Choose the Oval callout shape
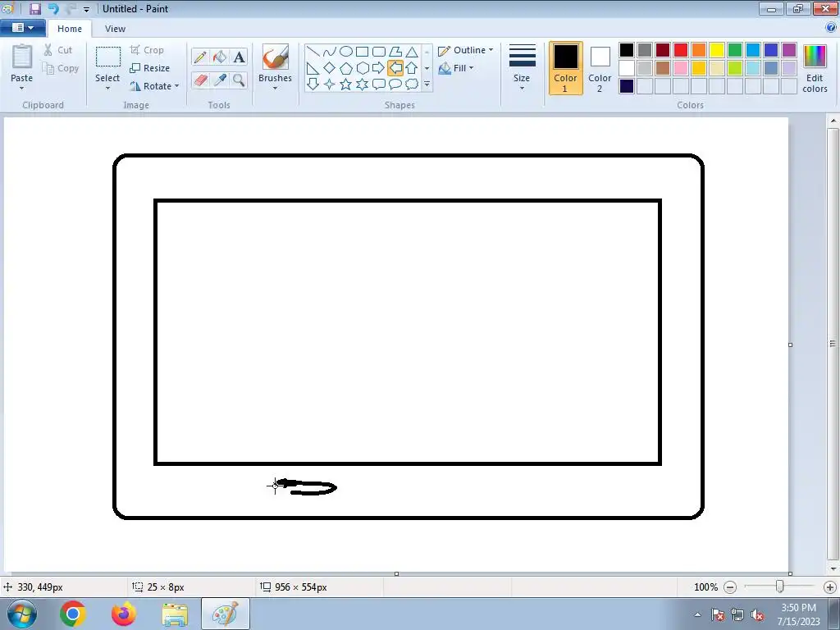 point(395,84)
